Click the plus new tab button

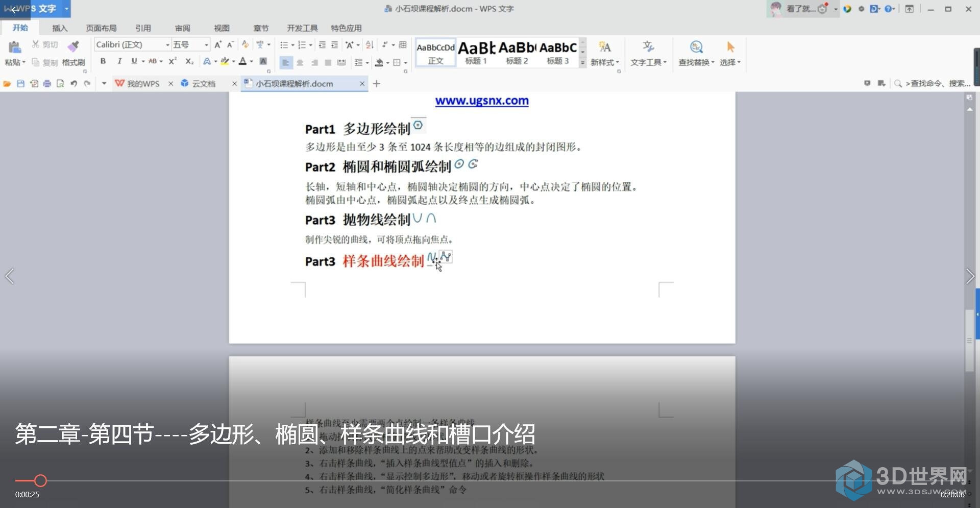tap(377, 83)
